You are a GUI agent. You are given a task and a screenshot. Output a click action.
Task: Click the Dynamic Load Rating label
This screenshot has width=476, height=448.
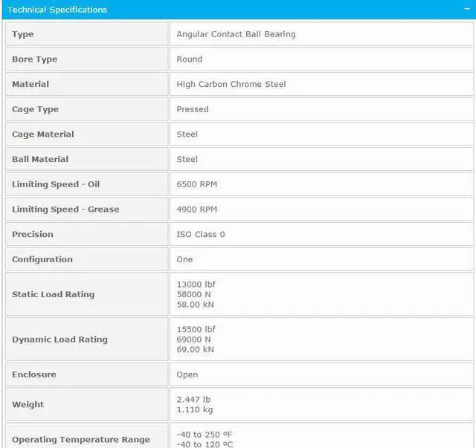(x=59, y=340)
